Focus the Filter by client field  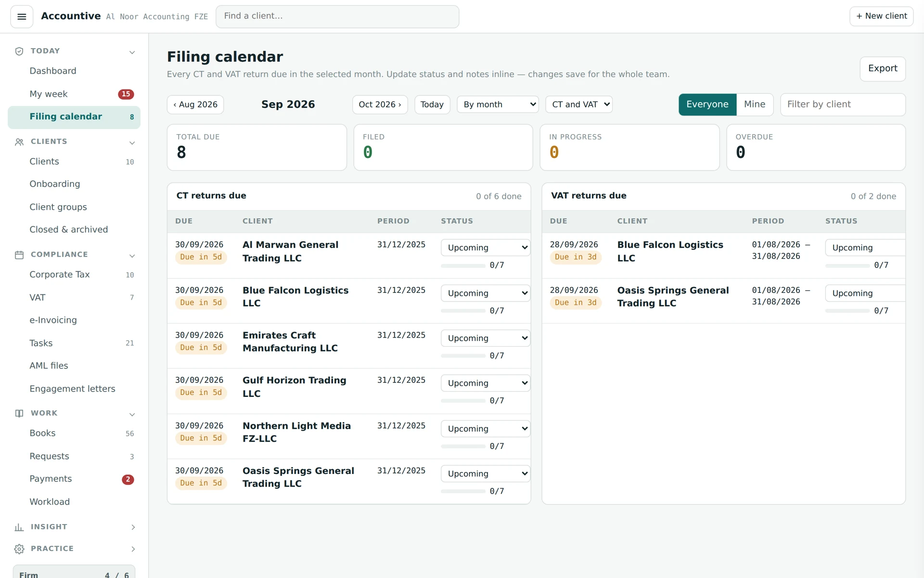click(x=843, y=105)
